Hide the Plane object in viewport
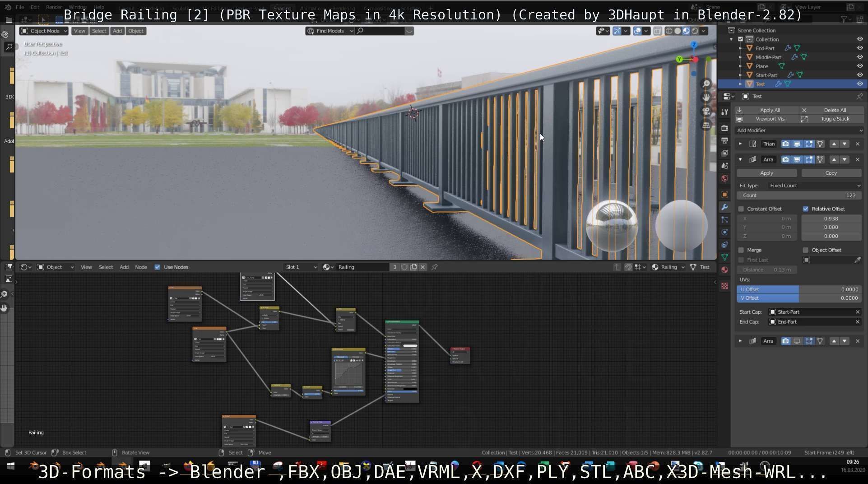Viewport: 868px width, 484px height. [x=860, y=66]
